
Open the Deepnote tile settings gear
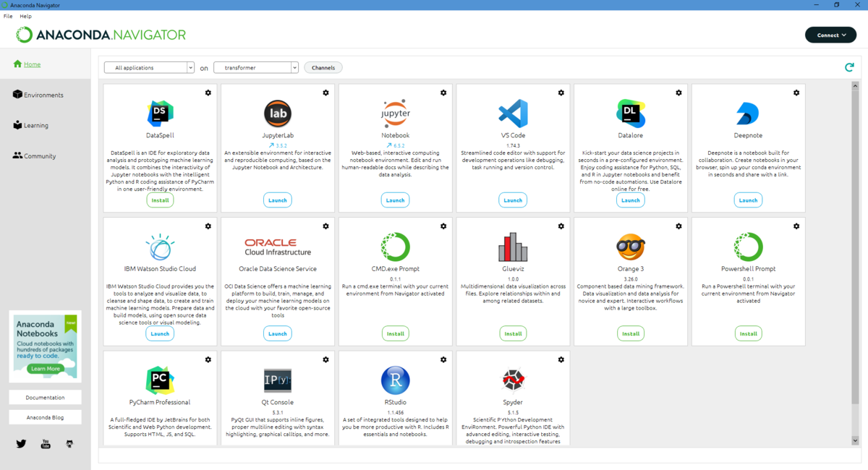[x=796, y=93]
